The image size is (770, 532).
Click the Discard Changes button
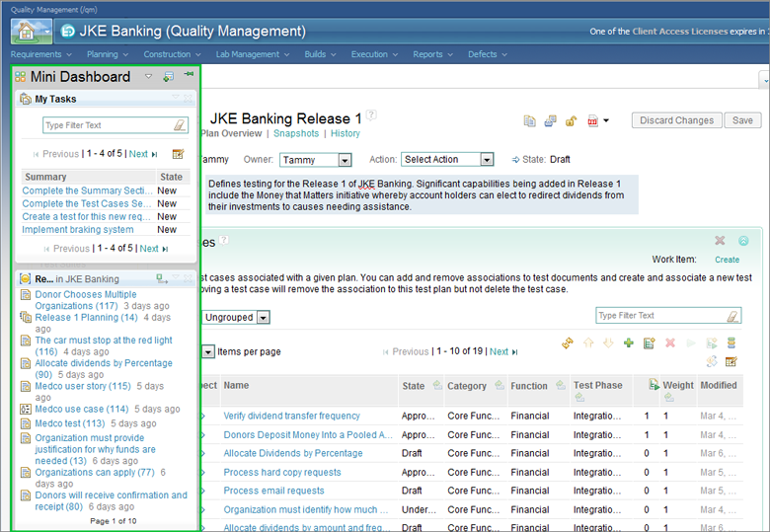pyautogui.click(x=676, y=120)
